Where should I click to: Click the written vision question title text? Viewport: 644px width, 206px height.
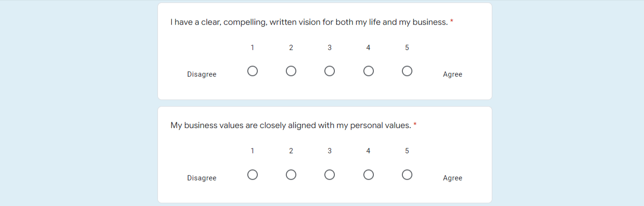coord(309,22)
